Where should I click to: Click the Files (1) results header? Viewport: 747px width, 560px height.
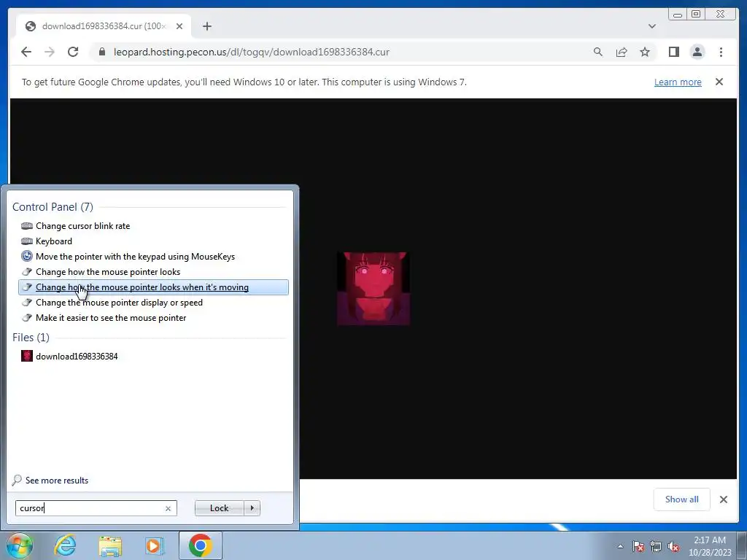point(31,337)
